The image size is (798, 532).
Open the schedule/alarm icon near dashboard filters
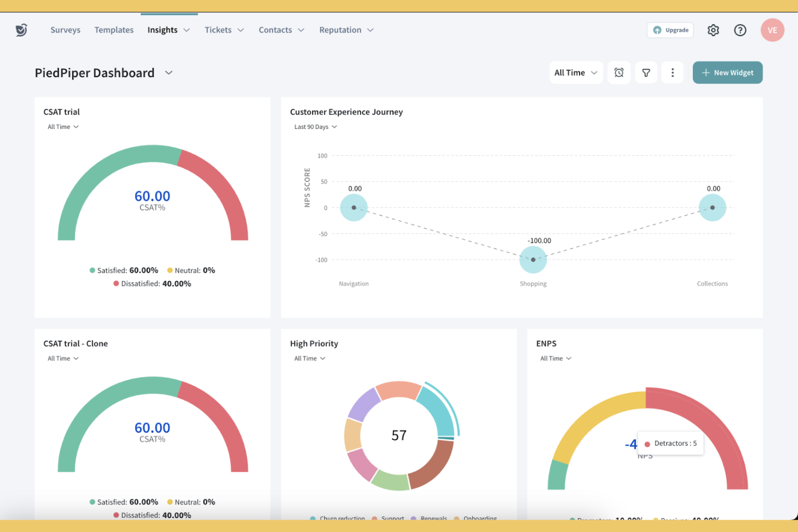click(618, 72)
